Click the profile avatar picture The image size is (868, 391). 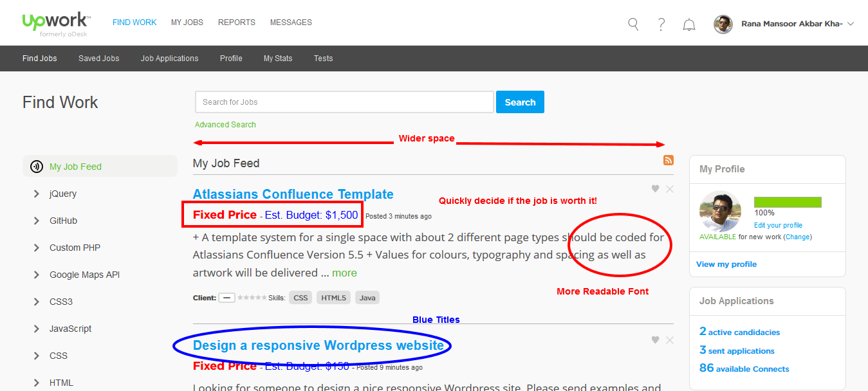pos(722,24)
